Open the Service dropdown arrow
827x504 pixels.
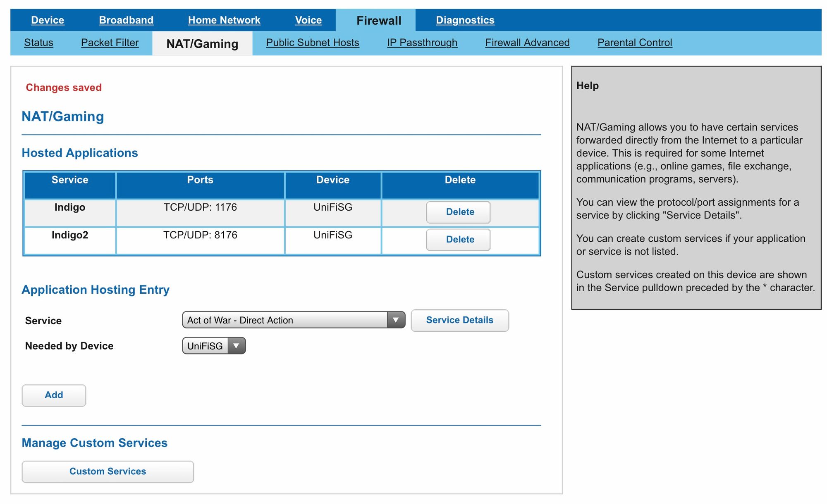coord(396,320)
